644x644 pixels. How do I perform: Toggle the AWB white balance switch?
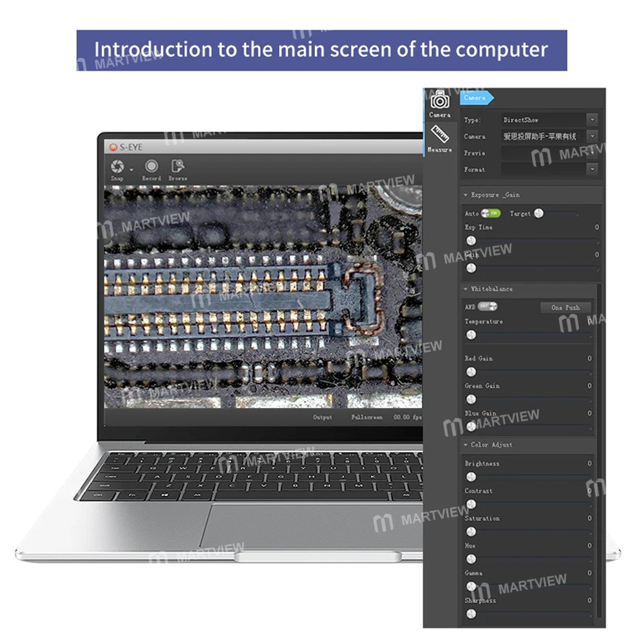[x=489, y=307]
